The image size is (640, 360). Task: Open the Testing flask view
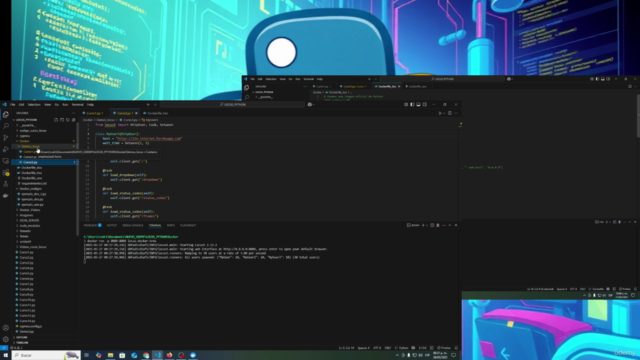coord(5,184)
